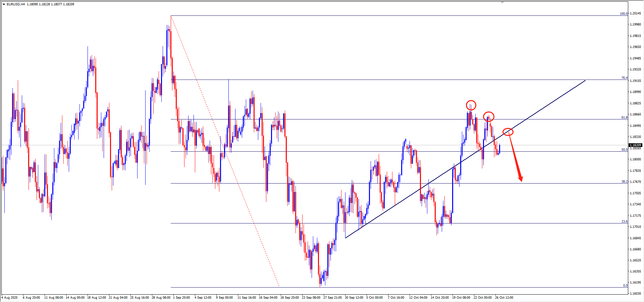This screenshot has height=302, width=644.
Task: Click price scale value 1.16680
Action: coord(636,249)
